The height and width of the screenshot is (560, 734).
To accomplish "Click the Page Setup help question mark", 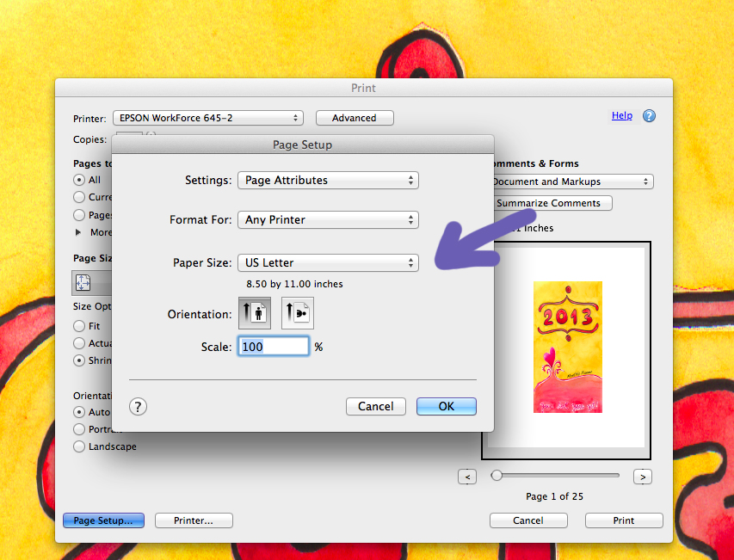I will click(x=138, y=407).
